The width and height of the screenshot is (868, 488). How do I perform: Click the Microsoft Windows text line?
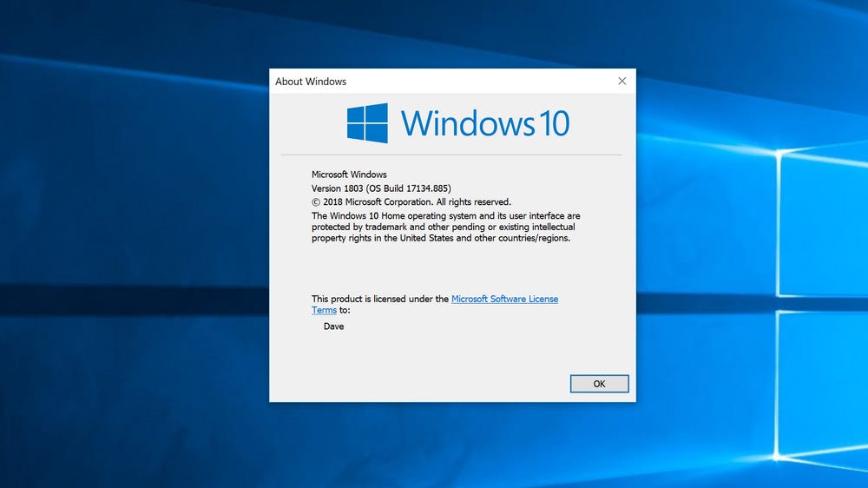point(349,175)
